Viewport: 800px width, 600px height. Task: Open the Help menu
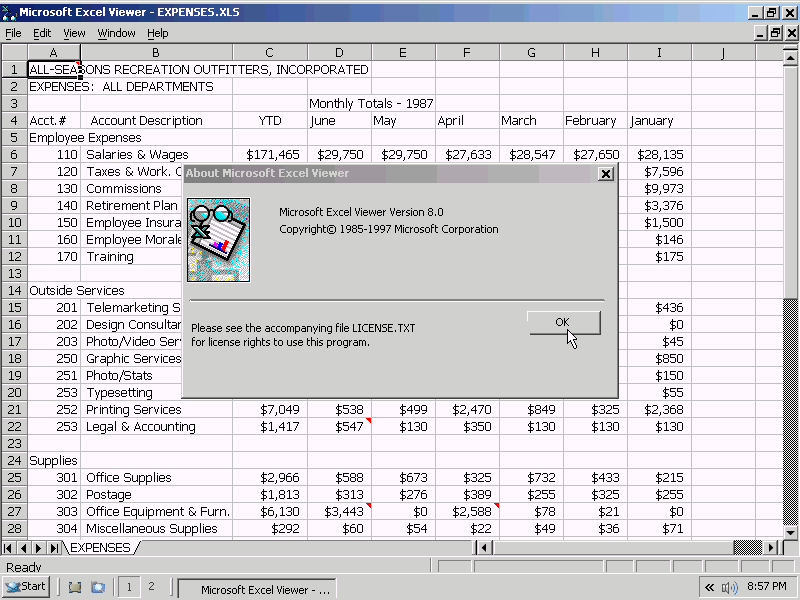coord(158,33)
